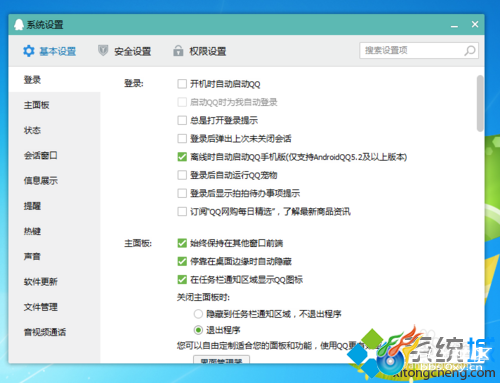Open 信息展示 sidebar section
Image resolution: width=500 pixels, height=383 pixels.
[54, 181]
